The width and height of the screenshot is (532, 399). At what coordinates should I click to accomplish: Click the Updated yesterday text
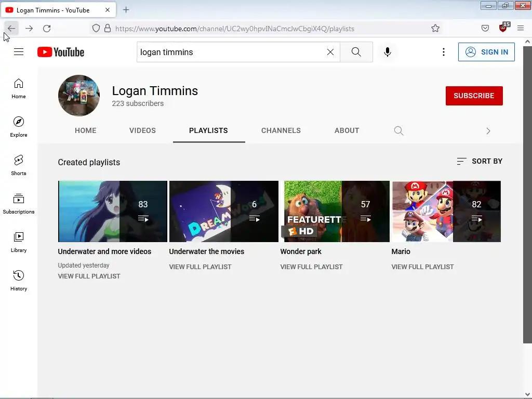click(x=84, y=265)
